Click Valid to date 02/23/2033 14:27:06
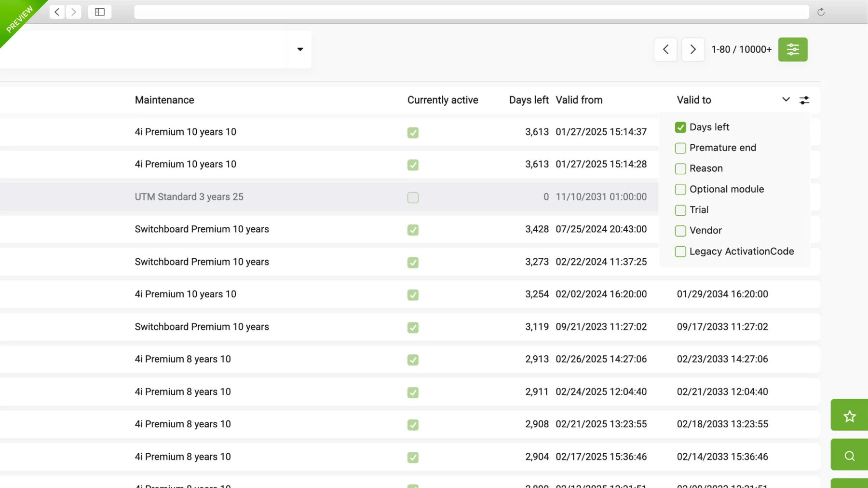The height and width of the screenshot is (488, 868). pyautogui.click(x=722, y=359)
